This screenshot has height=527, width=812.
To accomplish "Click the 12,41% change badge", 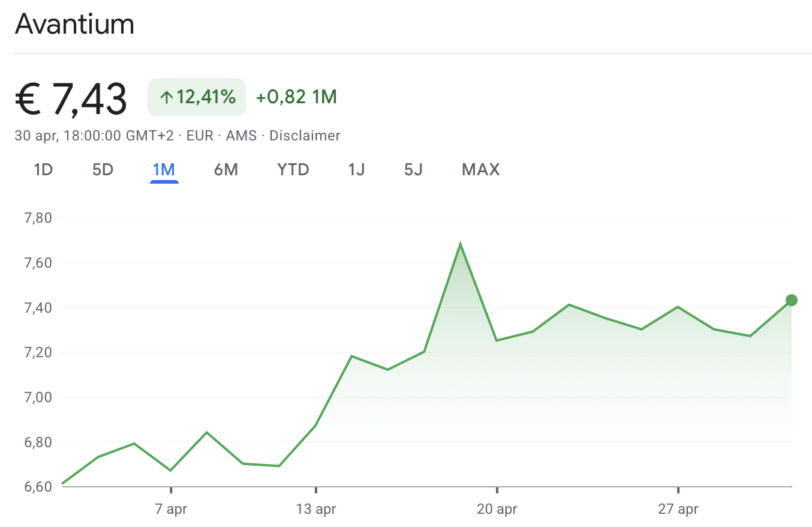I will pyautogui.click(x=197, y=97).
